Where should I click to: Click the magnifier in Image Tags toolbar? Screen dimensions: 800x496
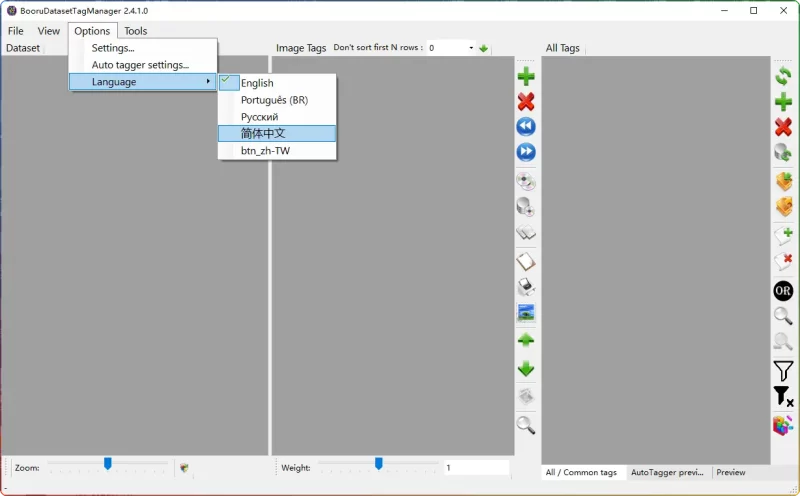[x=526, y=425]
